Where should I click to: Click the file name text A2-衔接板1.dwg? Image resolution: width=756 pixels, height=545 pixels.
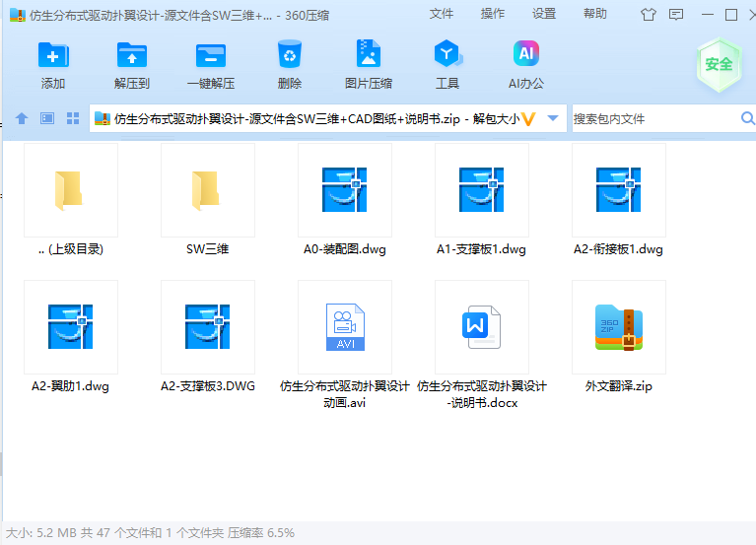[x=618, y=249]
